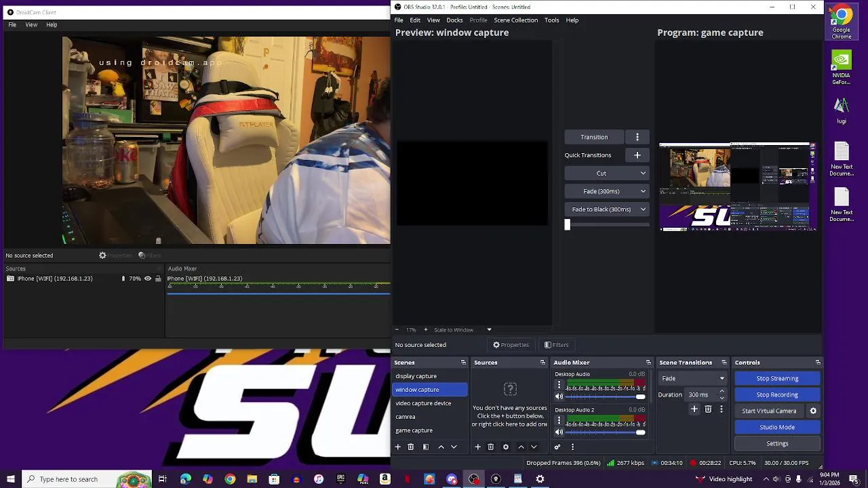Screen dimensions: 868x488
Task: Open Google Chrome desktop shortcut
Action: point(842,22)
